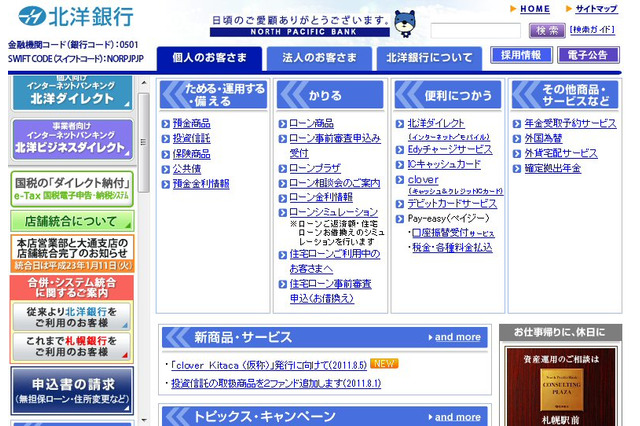Click the 北洋ビジネスダイレクト banner
Image resolution: width=640 pixels, height=426 pixels.
click(x=72, y=139)
